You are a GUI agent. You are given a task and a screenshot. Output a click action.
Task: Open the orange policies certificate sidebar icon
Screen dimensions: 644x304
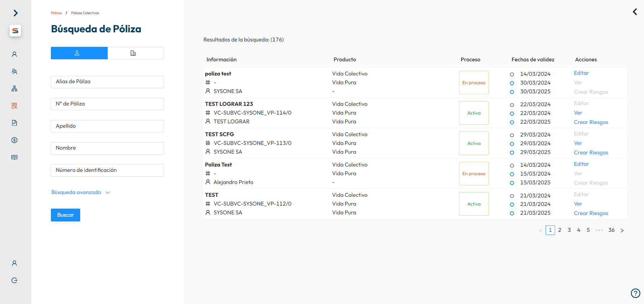14,106
